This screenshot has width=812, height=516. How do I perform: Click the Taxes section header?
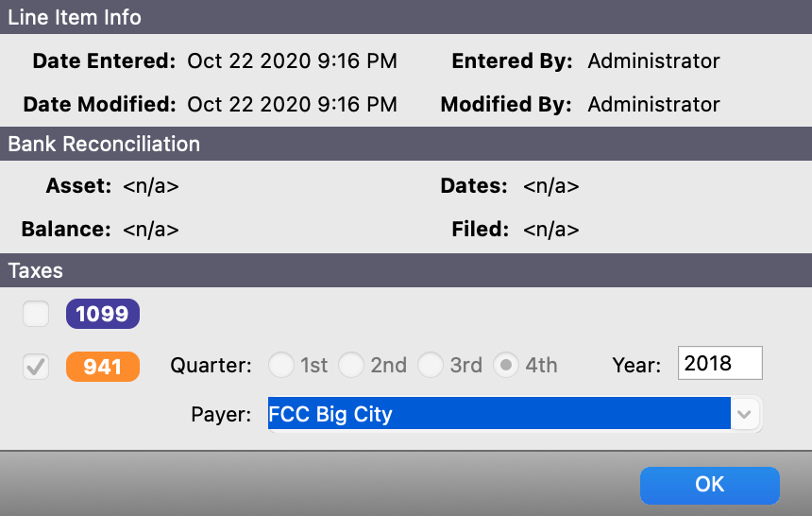[36, 270]
